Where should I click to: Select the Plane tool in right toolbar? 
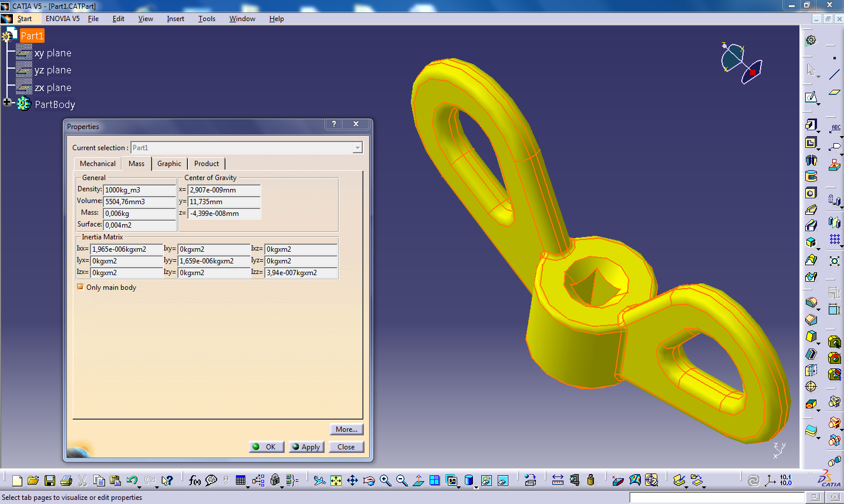pos(835,92)
